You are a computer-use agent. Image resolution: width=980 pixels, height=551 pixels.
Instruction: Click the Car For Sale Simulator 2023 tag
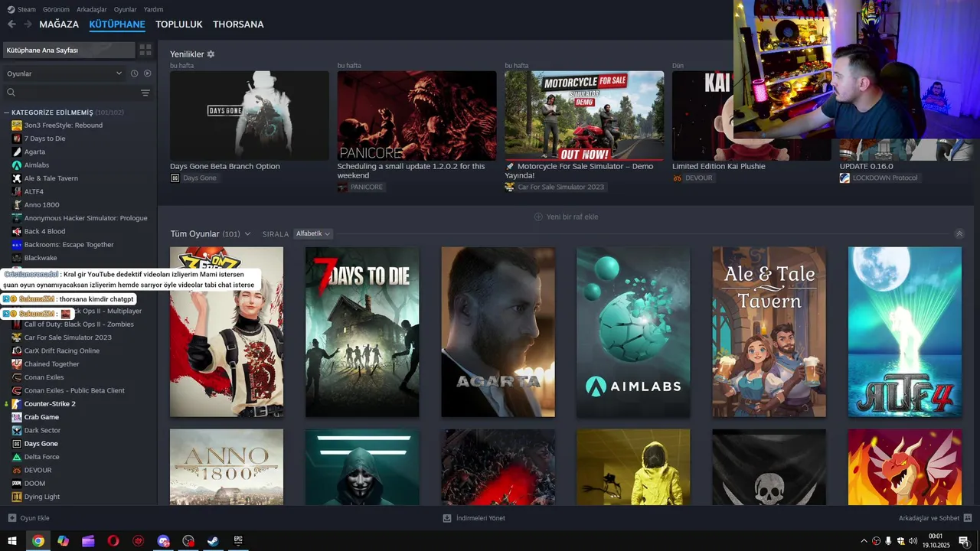tap(556, 187)
